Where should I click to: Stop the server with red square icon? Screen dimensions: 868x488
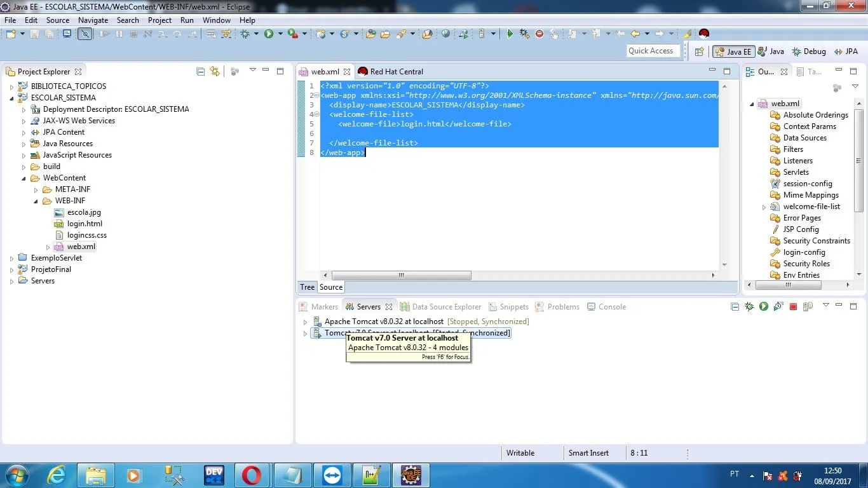pyautogui.click(x=793, y=306)
